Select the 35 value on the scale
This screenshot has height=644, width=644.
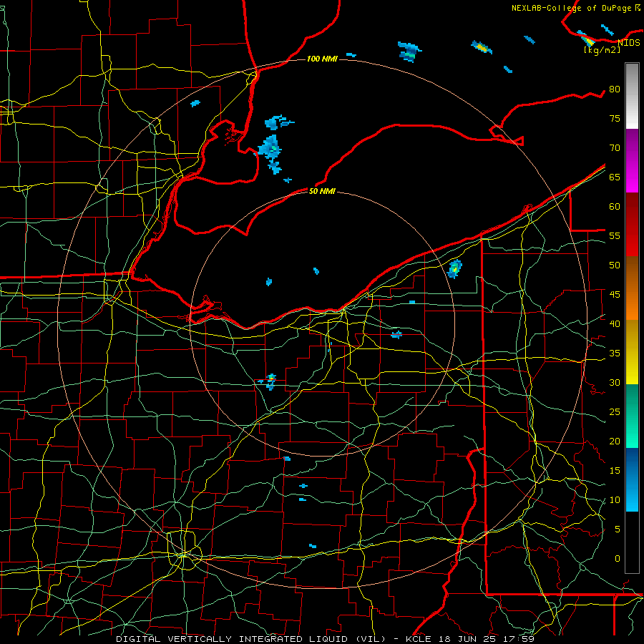615,353
